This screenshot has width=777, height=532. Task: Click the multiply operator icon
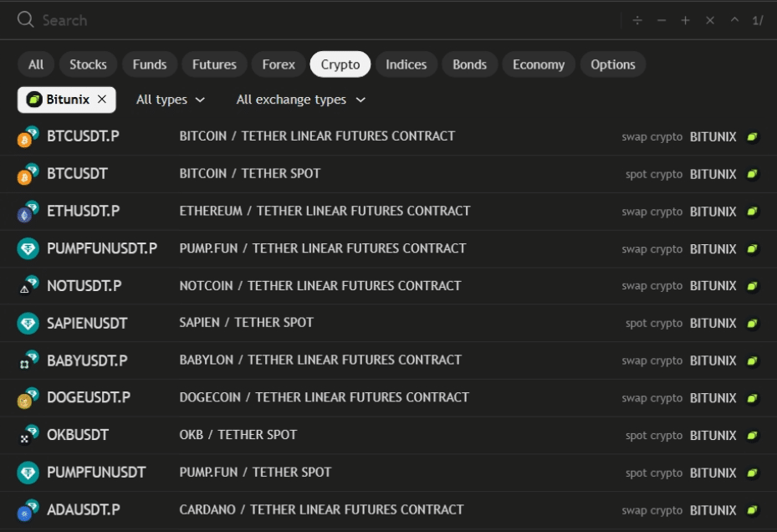[x=710, y=20]
